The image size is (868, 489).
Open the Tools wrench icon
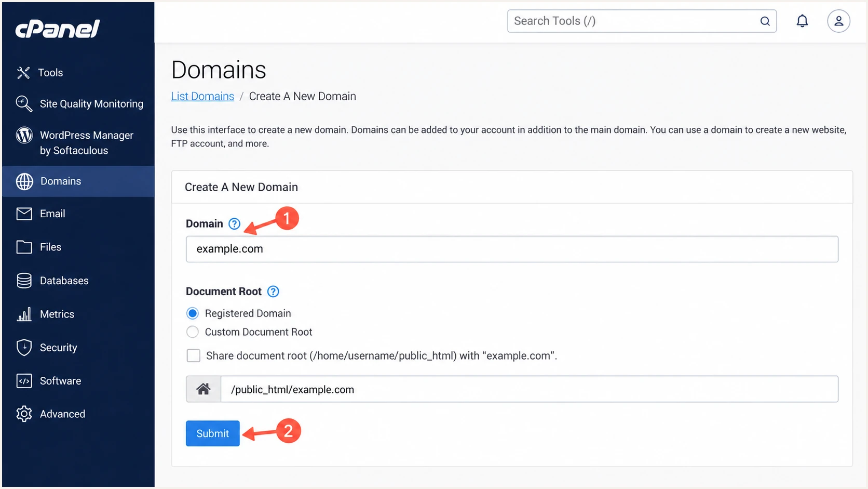coord(23,73)
